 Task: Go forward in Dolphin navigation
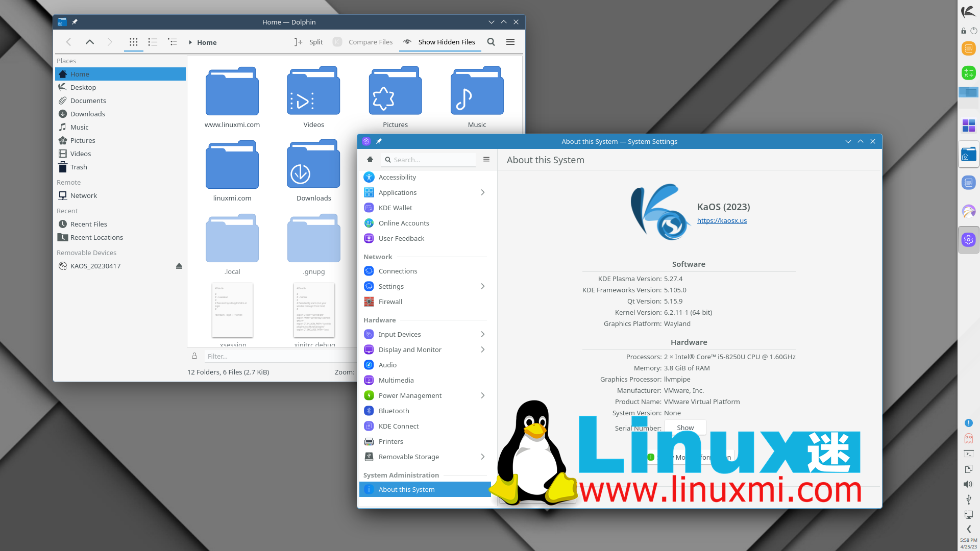tap(110, 42)
